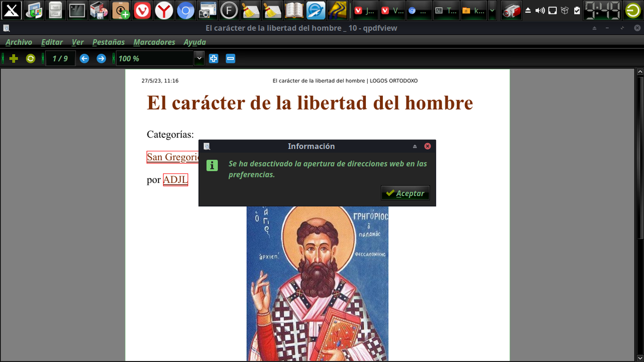Go to previous page with left arrow
Screen dimensions: 644x362
(x=85, y=59)
